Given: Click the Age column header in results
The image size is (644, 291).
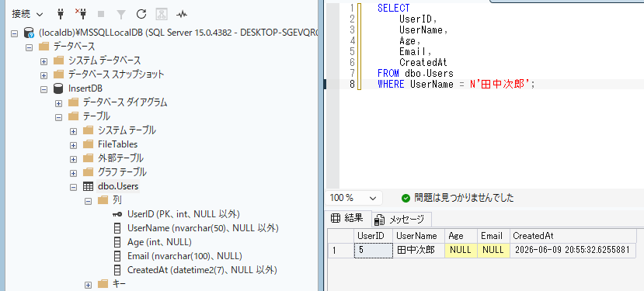Looking at the screenshot, I should pyautogui.click(x=461, y=236).
